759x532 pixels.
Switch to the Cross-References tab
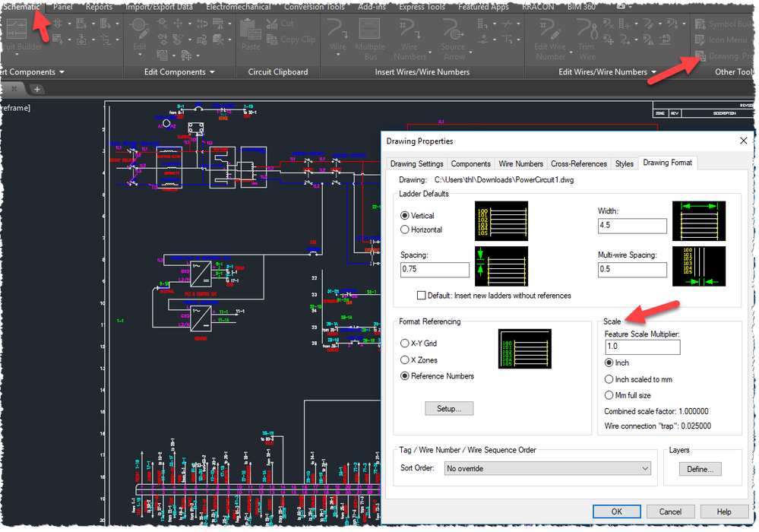(x=578, y=163)
